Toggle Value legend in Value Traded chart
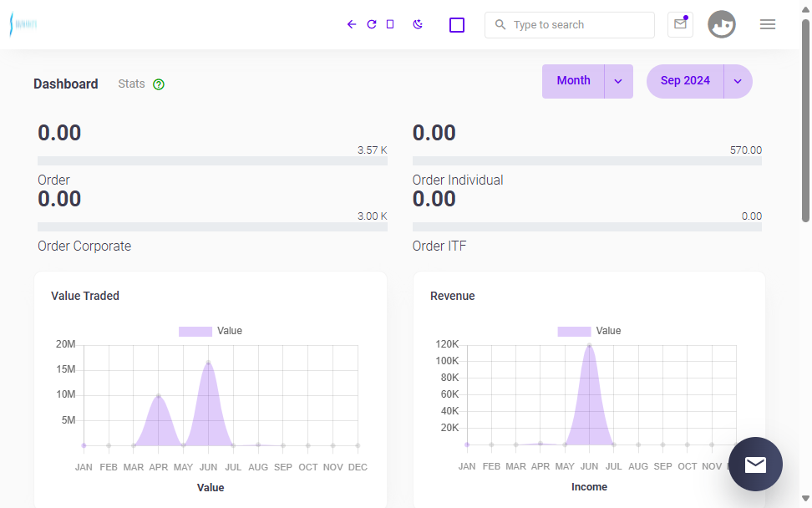Screen dimensions: 812x508 pyautogui.click(x=211, y=331)
